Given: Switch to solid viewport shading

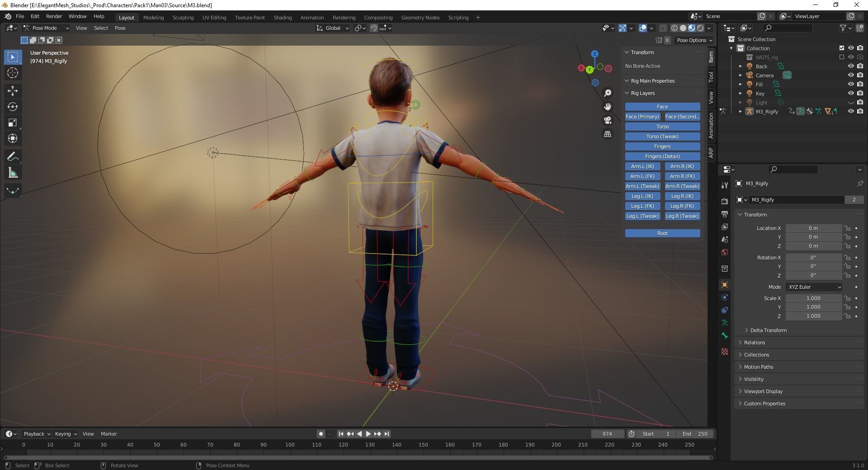Looking at the screenshot, I should (x=683, y=28).
